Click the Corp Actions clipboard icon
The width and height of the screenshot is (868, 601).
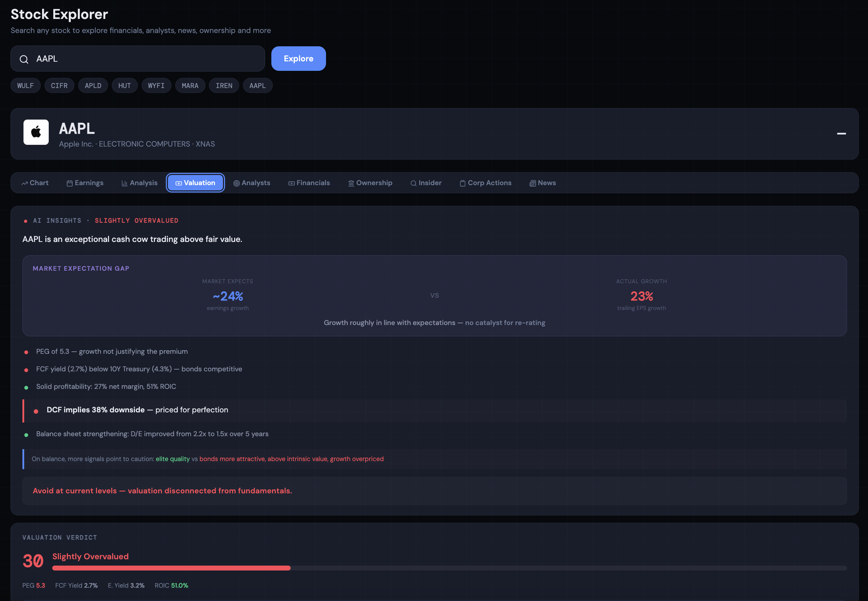pyautogui.click(x=463, y=183)
